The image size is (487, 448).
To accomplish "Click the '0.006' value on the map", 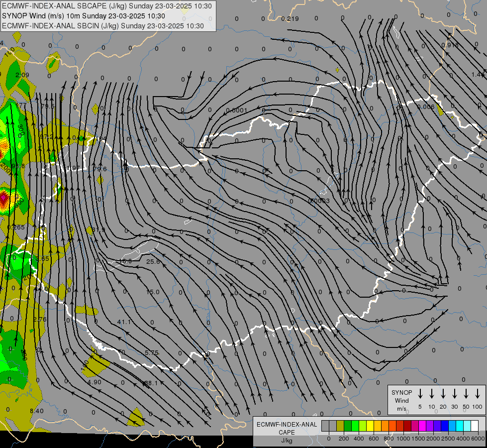I will click(426, 107).
